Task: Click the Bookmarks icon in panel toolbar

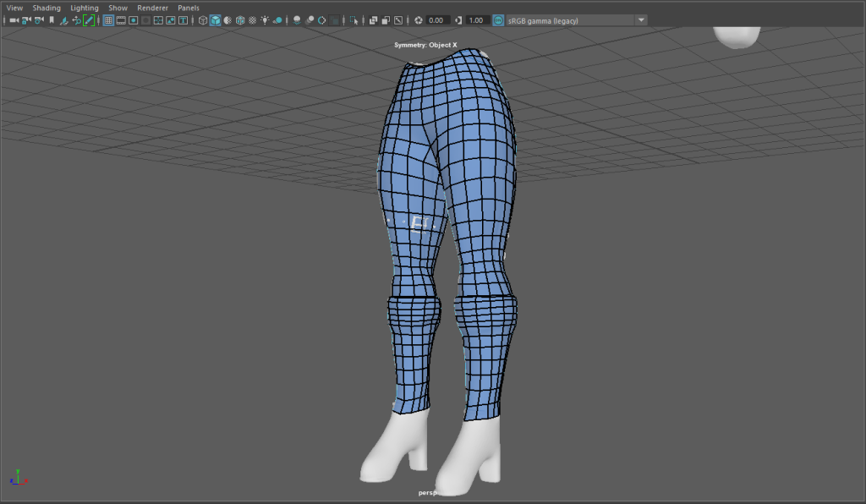Action: click(x=52, y=20)
